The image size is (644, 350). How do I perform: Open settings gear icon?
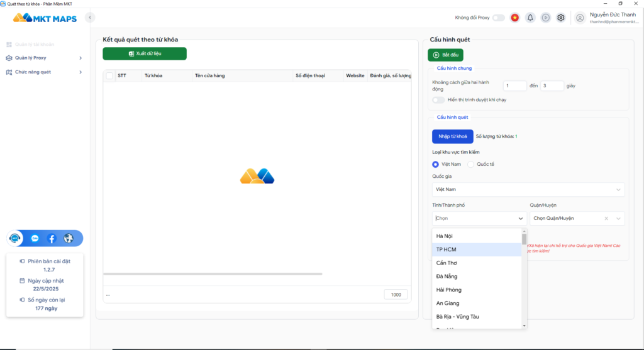561,18
